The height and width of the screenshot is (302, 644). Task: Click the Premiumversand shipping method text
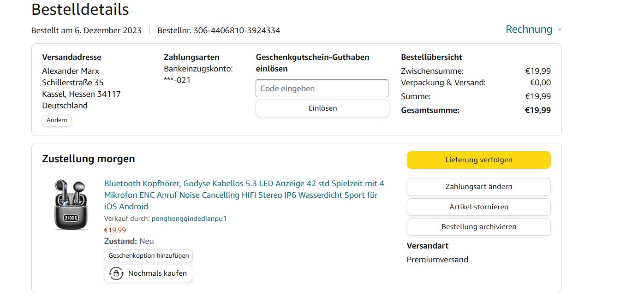coord(437,260)
